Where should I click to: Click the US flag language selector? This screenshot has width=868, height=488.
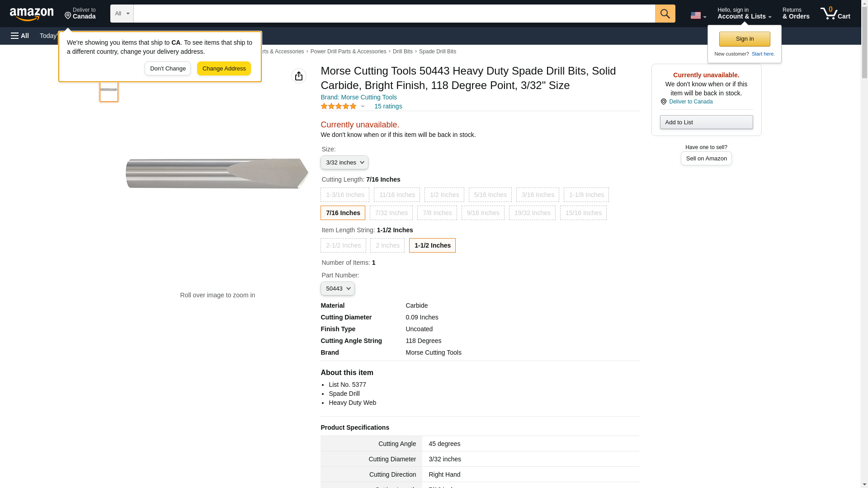698,15
